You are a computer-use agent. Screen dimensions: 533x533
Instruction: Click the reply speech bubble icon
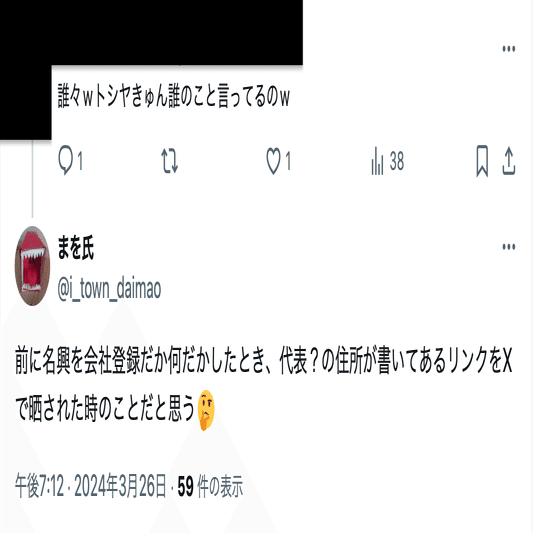point(65,160)
